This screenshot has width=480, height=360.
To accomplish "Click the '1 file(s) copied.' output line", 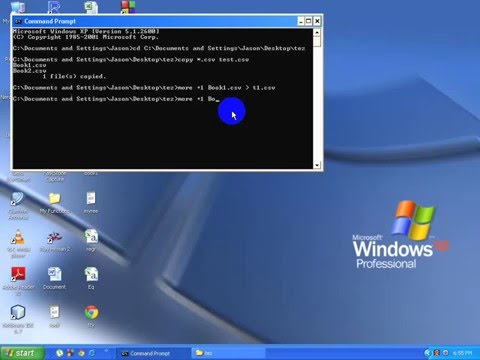I will click(75, 76).
